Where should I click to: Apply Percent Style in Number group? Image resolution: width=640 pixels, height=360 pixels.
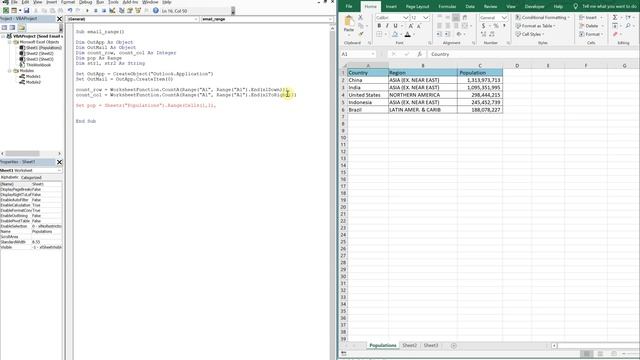pyautogui.click(x=496, y=26)
